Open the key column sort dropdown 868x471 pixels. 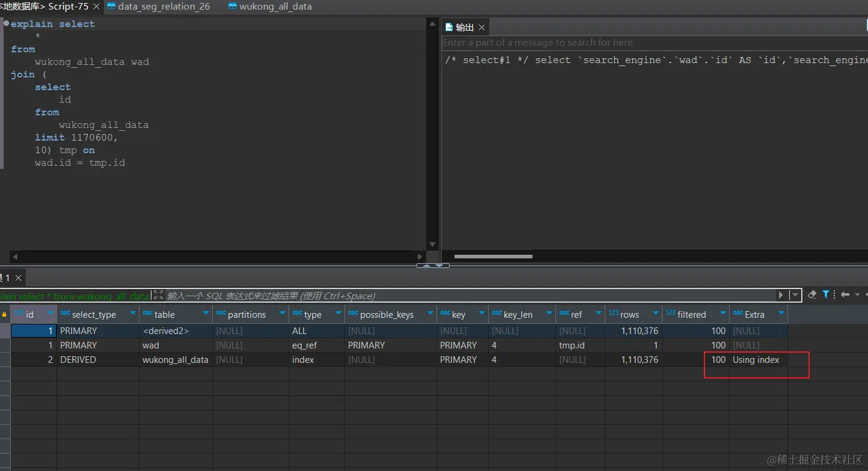pos(482,313)
